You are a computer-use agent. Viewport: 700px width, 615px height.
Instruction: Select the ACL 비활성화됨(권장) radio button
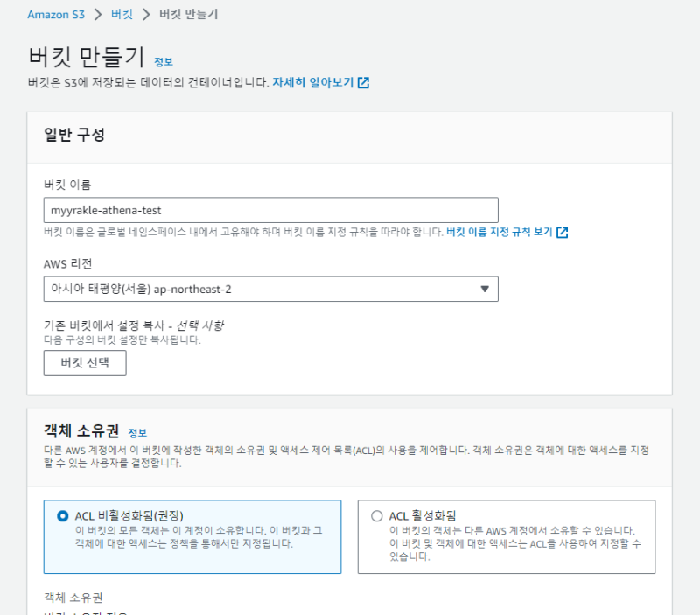pyautogui.click(x=62, y=516)
